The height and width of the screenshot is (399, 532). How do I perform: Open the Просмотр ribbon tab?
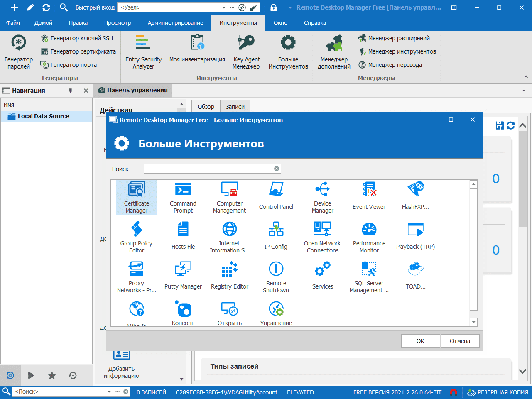click(x=118, y=23)
